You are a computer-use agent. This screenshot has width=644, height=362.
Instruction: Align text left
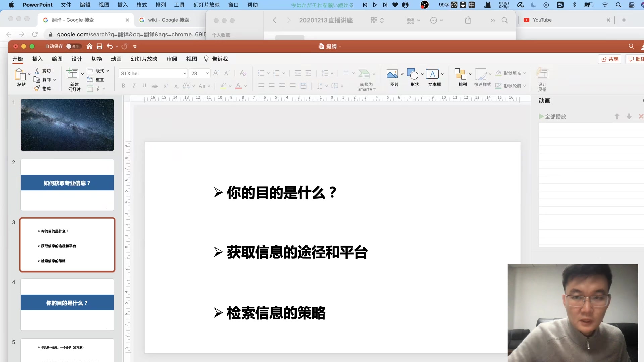[261, 86]
